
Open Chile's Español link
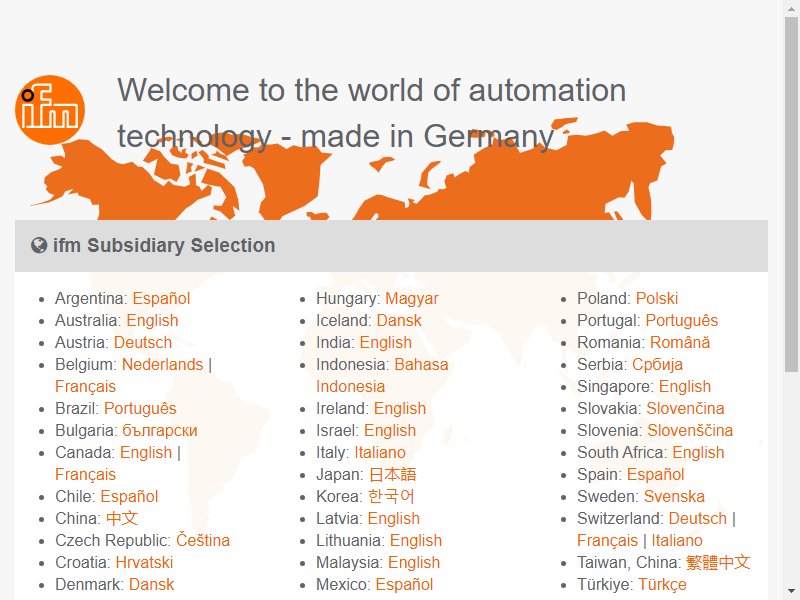click(129, 496)
